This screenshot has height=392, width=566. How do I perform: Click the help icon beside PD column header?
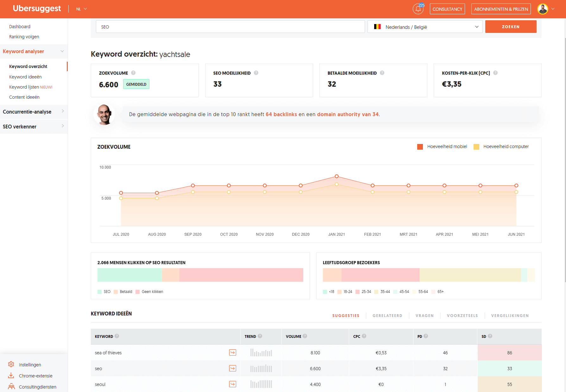click(426, 336)
